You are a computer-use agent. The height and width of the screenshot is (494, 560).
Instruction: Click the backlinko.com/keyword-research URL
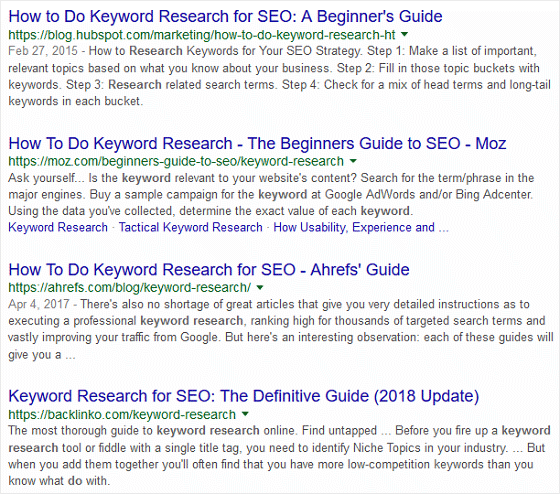[122, 414]
